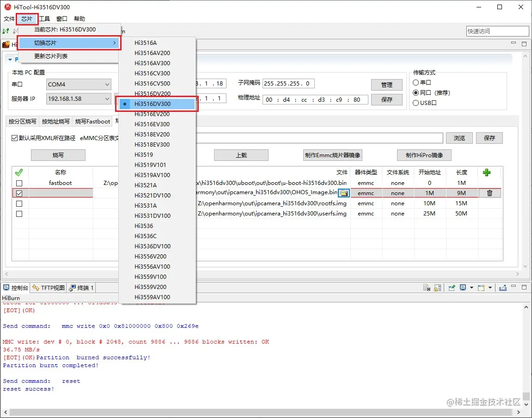
Task: Open dropdown arrow beside new console icon
Action: coord(490,288)
